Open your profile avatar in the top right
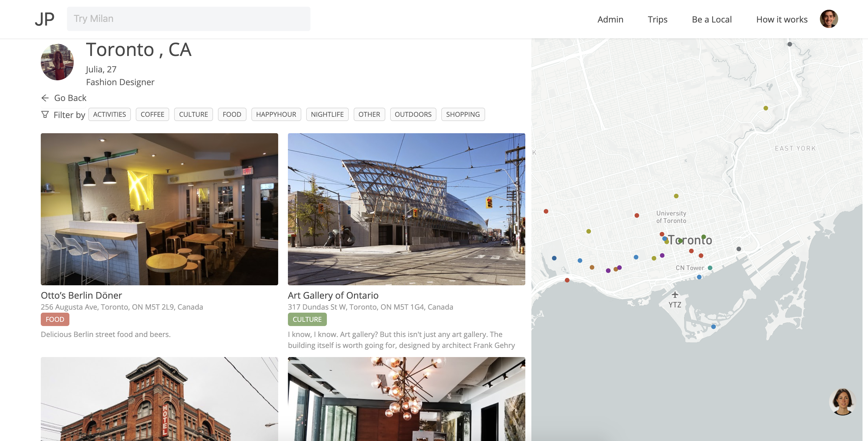868x441 pixels. point(829,19)
